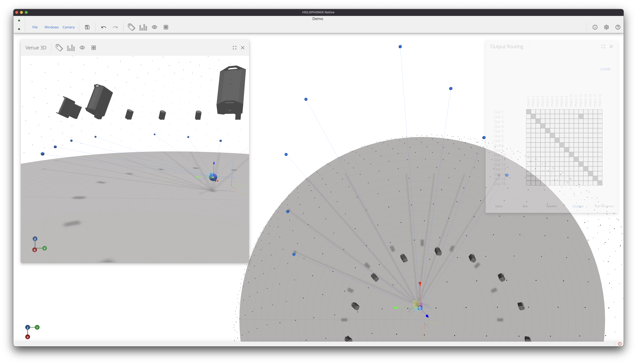This screenshot has width=637, height=364.
Task: Open the info panel icon
Action: [595, 27]
